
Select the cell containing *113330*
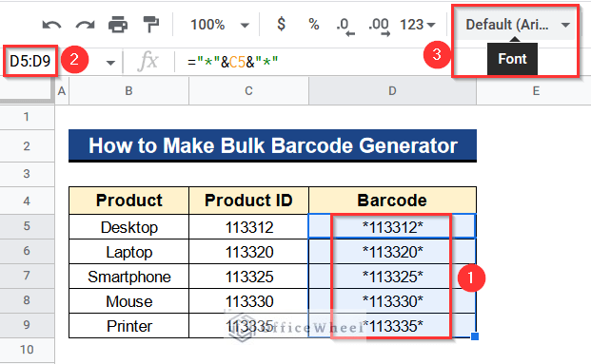(392, 301)
